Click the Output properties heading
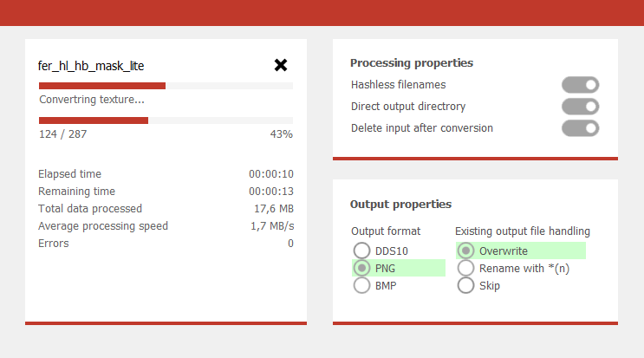Viewport: 644px width, 358px height. (400, 205)
